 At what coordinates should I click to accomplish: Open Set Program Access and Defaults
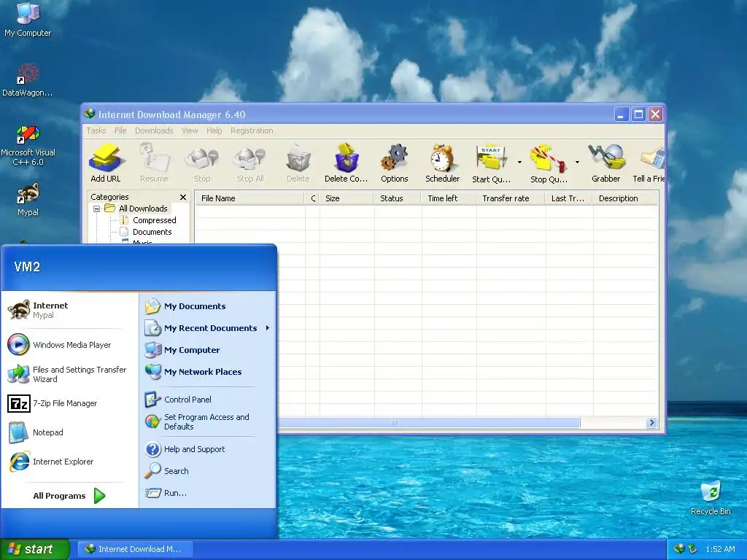pyautogui.click(x=207, y=422)
